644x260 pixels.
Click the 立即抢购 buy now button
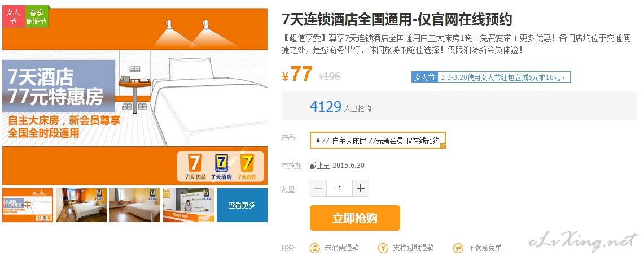pos(355,218)
